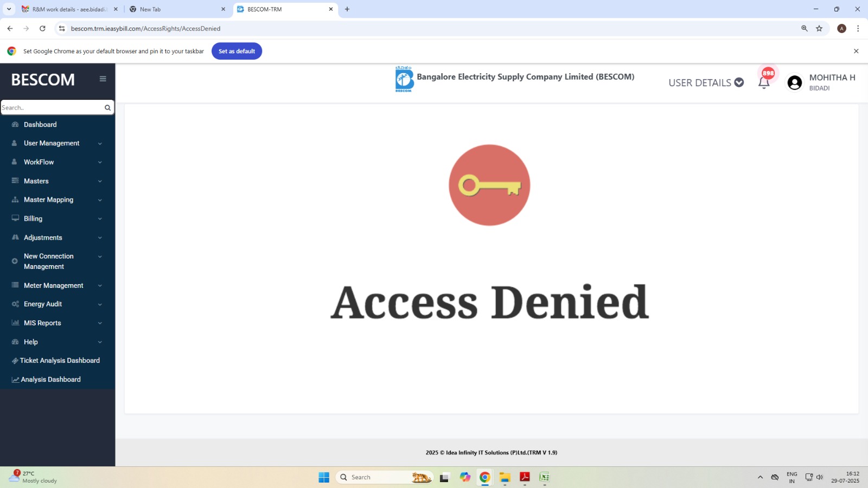Show hidden system tray icons
868x488 pixels.
pos(760,477)
